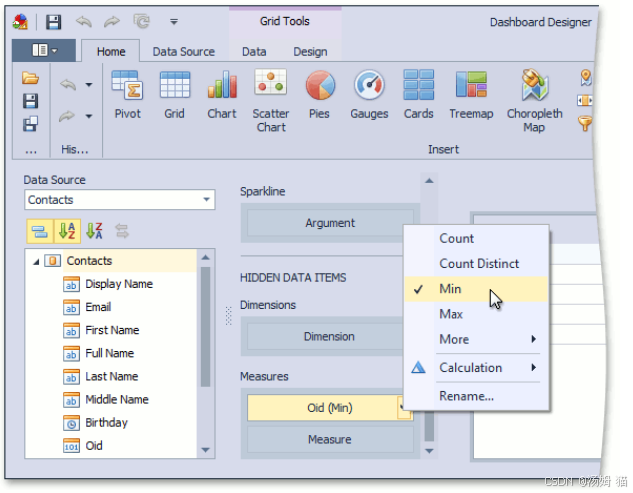Click the Calculation triangle icon in context menu
This screenshot has height=493, width=633.
pos(418,367)
